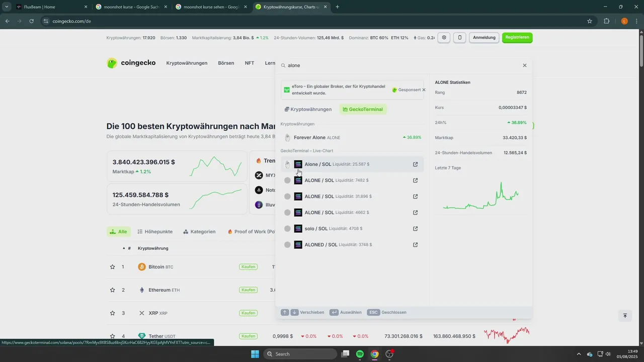The image size is (644, 362).
Task: Open Spotify from taskbar
Action: point(360,354)
